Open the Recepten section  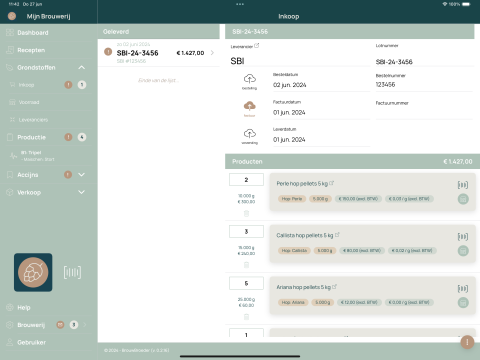(x=31, y=50)
